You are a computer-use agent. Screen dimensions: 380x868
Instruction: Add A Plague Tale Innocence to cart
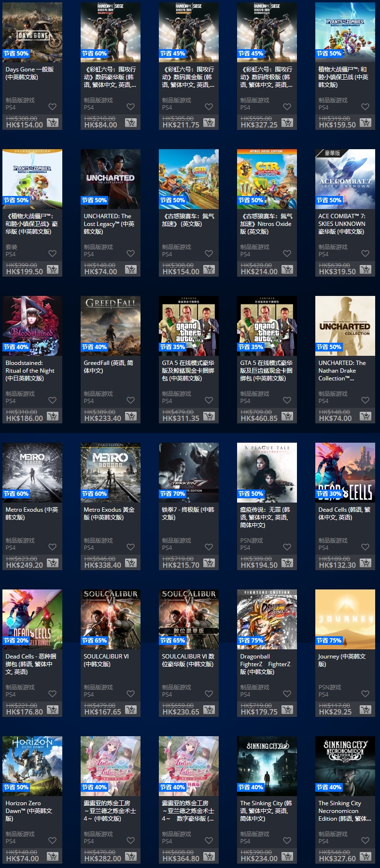tap(287, 563)
